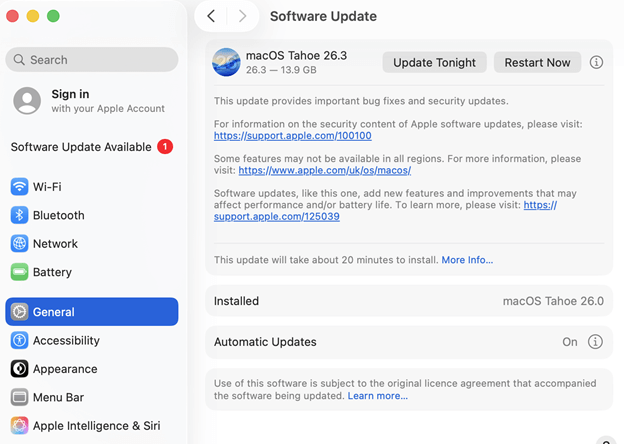Click the macOS Tahoe 26.3 title
Screen dimensions: 624x444
296,55
